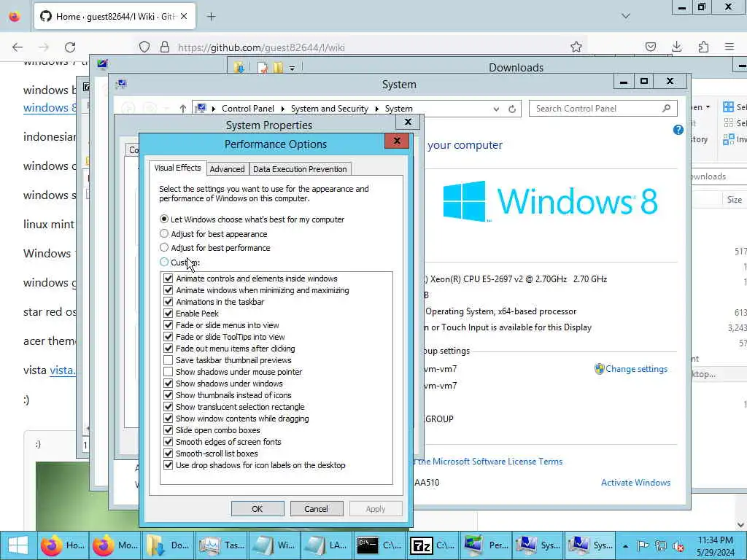
Task: Open Task Manager taskbar item
Action: point(222,545)
